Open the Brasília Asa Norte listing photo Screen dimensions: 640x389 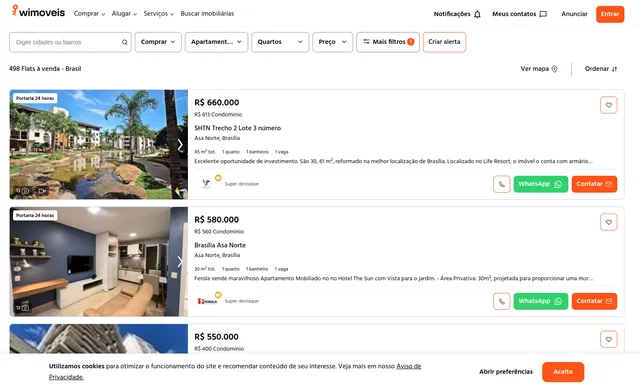tap(99, 262)
